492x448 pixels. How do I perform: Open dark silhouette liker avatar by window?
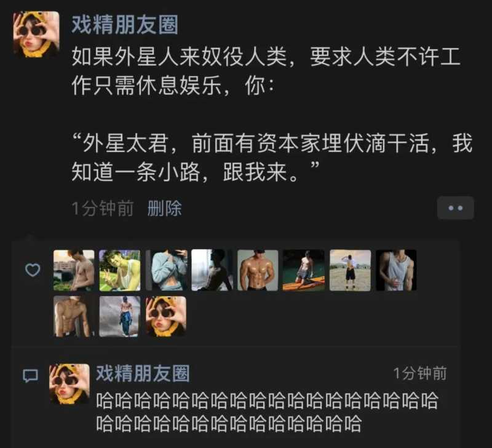212,270
